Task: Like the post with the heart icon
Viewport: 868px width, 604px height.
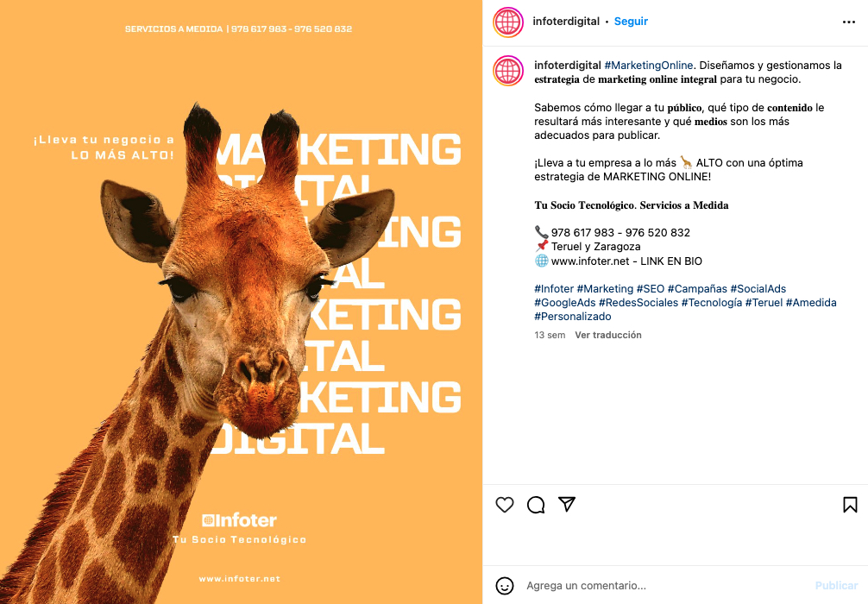Action: [504, 505]
